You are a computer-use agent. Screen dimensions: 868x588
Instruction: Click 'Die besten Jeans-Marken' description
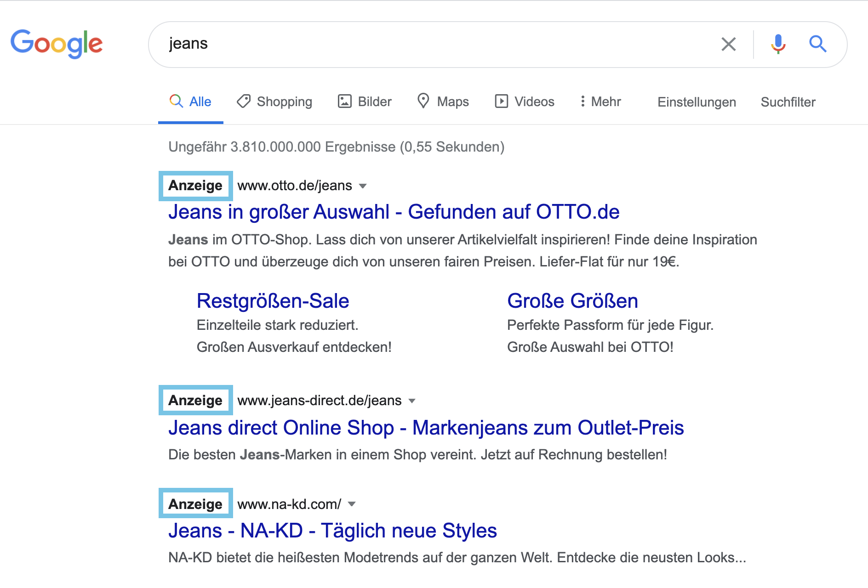click(417, 455)
